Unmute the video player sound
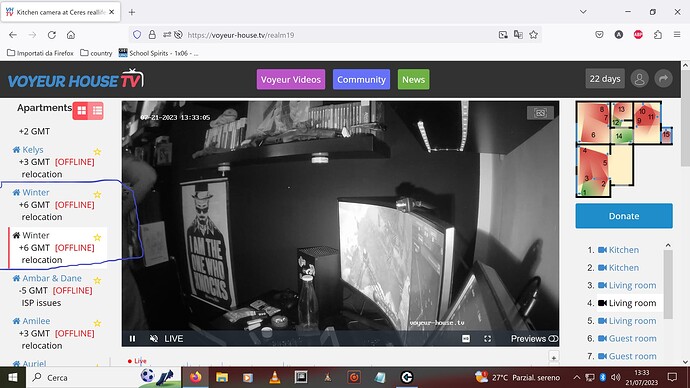Image resolution: width=690 pixels, height=388 pixels. 154,338
